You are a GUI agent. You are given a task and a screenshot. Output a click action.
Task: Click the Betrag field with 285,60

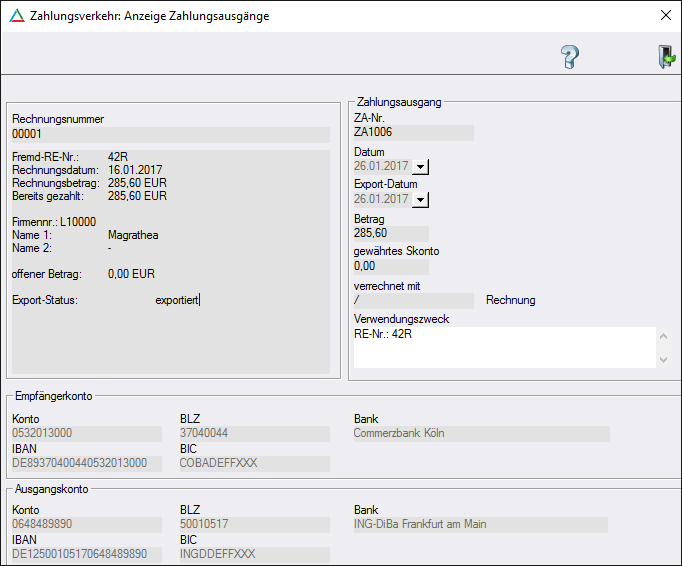pyautogui.click(x=391, y=233)
